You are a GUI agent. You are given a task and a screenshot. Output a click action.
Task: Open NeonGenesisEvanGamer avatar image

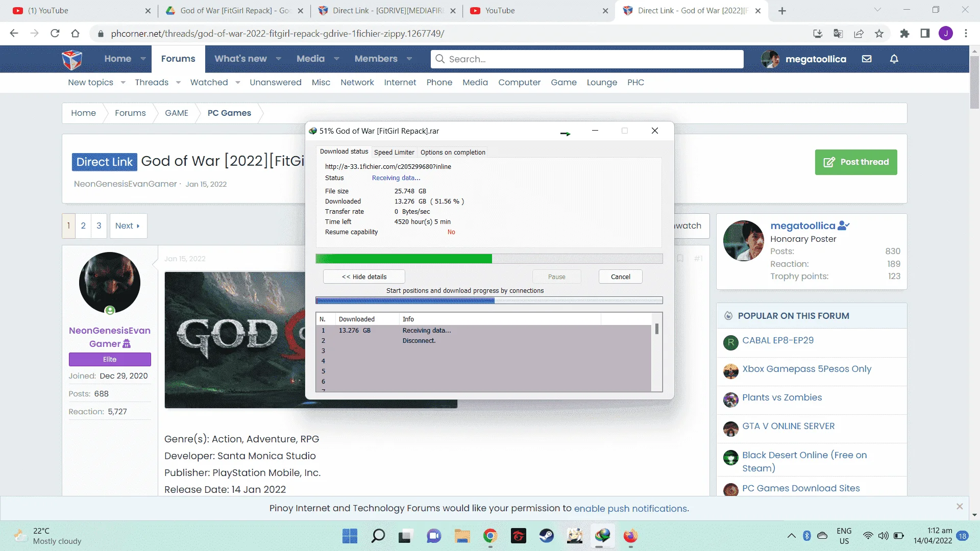tap(110, 283)
